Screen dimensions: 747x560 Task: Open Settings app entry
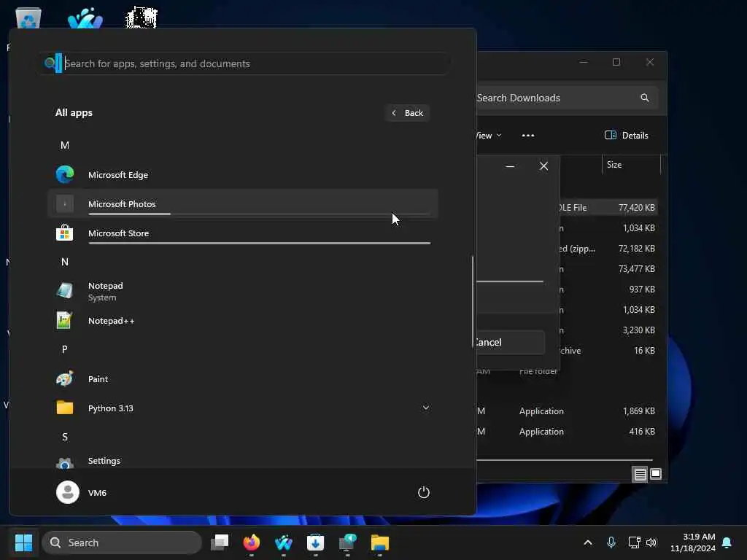(242, 461)
